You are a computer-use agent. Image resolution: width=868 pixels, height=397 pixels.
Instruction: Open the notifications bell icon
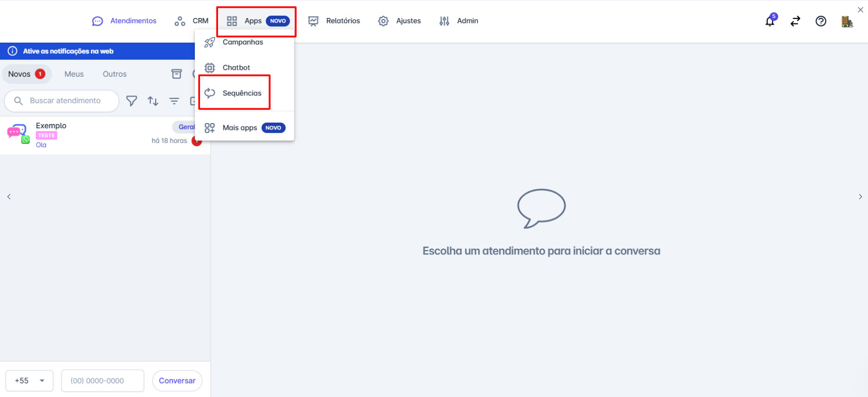[x=769, y=21]
